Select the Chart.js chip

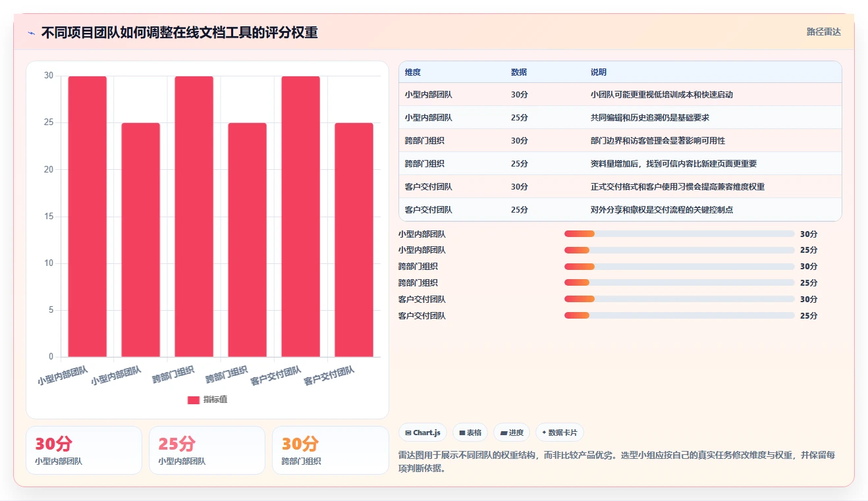click(x=423, y=433)
